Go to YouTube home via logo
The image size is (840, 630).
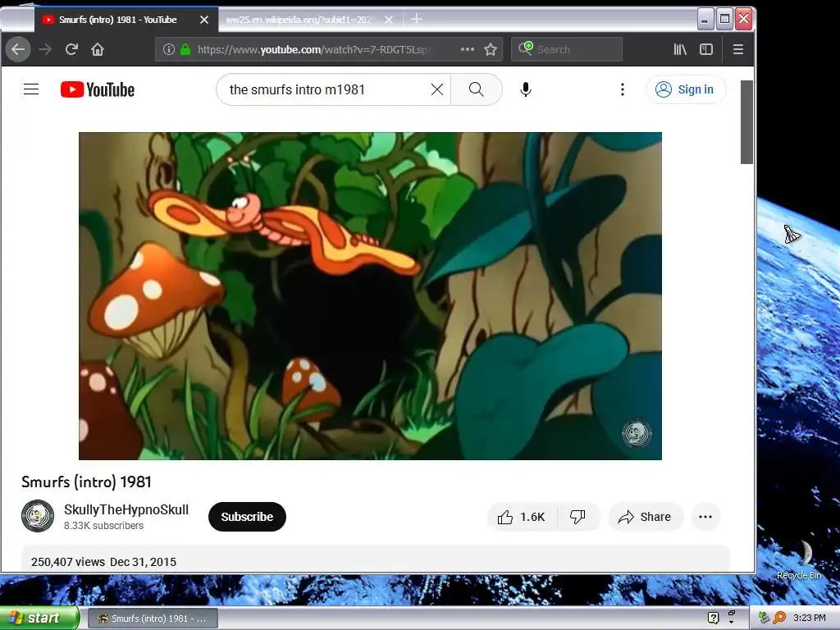[98, 89]
